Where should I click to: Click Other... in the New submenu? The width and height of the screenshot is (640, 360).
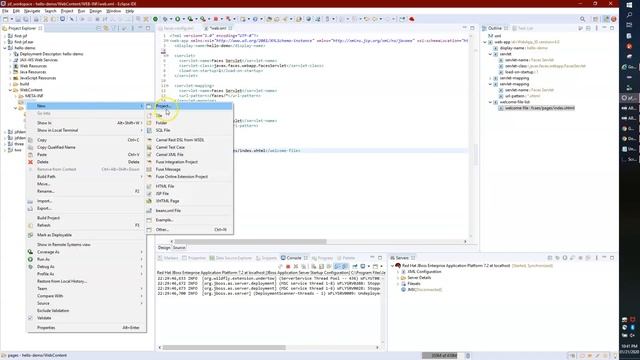tap(189, 230)
